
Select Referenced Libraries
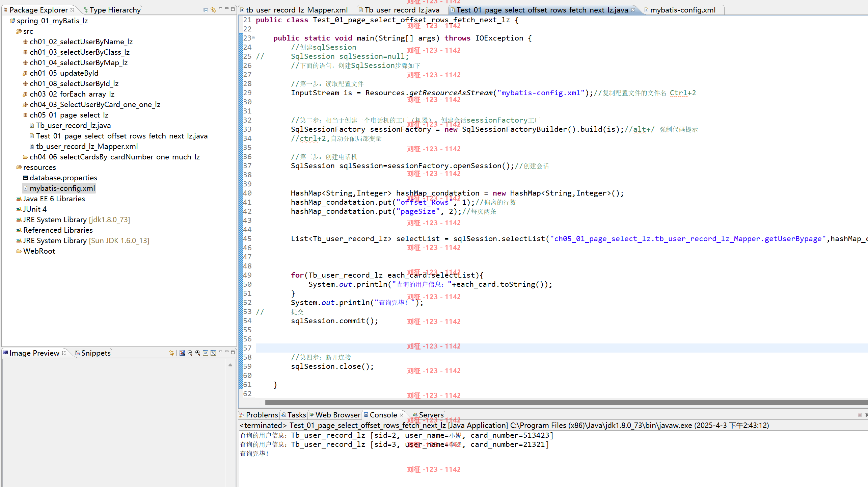[x=55, y=230]
